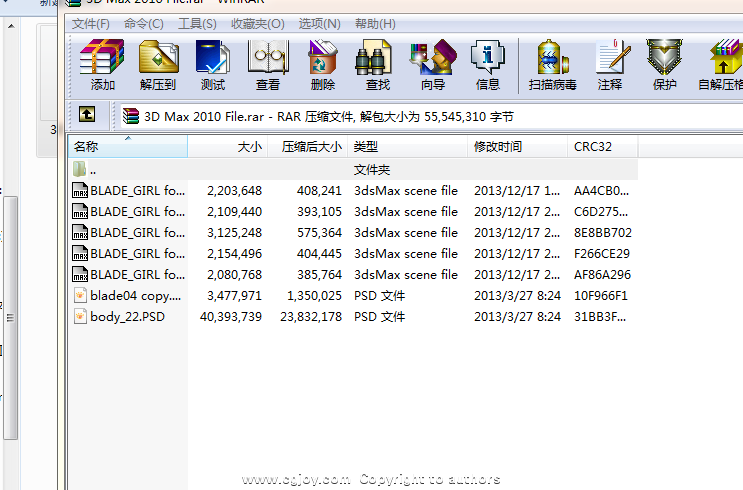Click the Find (查找) binoculars icon
Viewport: 743px width, 490px height.
[373, 57]
